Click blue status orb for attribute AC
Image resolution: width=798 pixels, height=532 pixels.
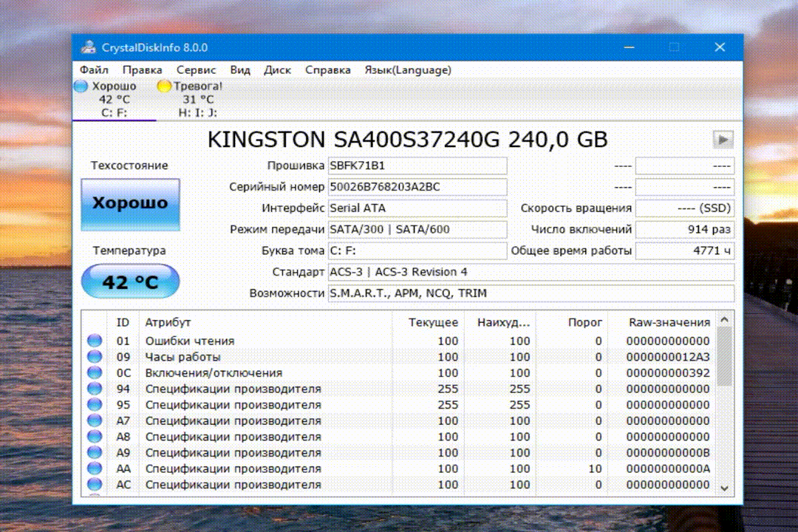pyautogui.click(x=94, y=484)
